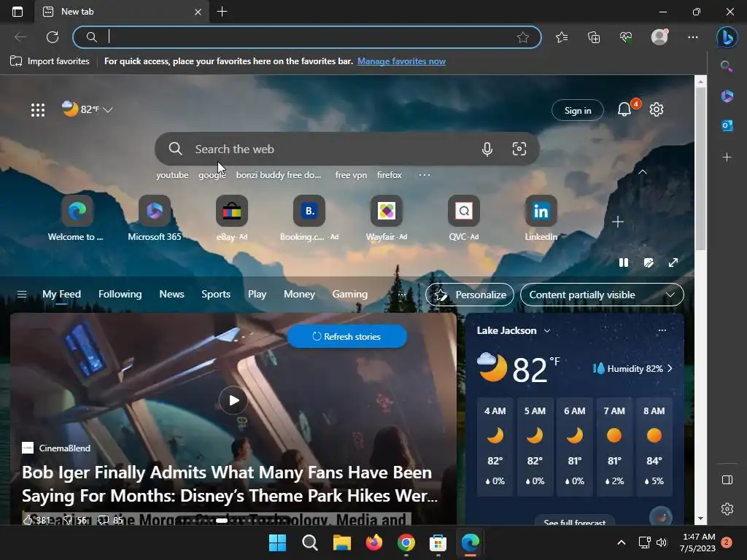Open sidebar customize settings gear
The height and width of the screenshot is (560, 747).
pyautogui.click(x=727, y=509)
